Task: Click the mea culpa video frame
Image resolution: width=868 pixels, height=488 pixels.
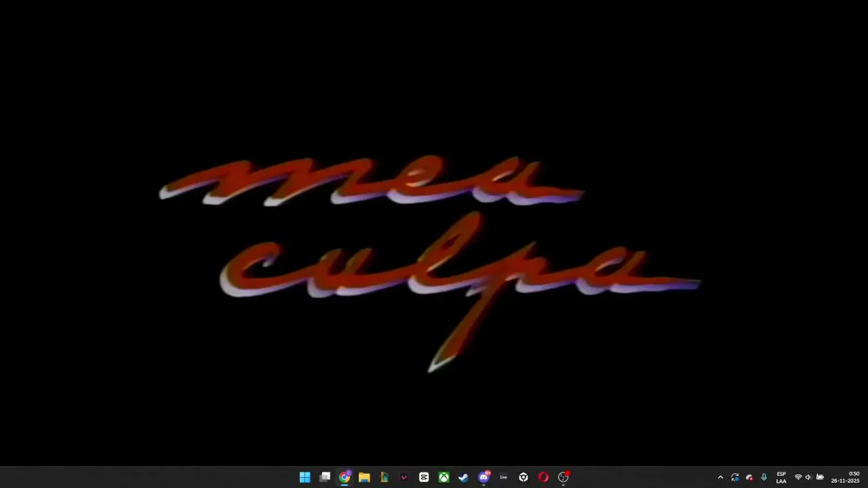Action: tap(434, 233)
